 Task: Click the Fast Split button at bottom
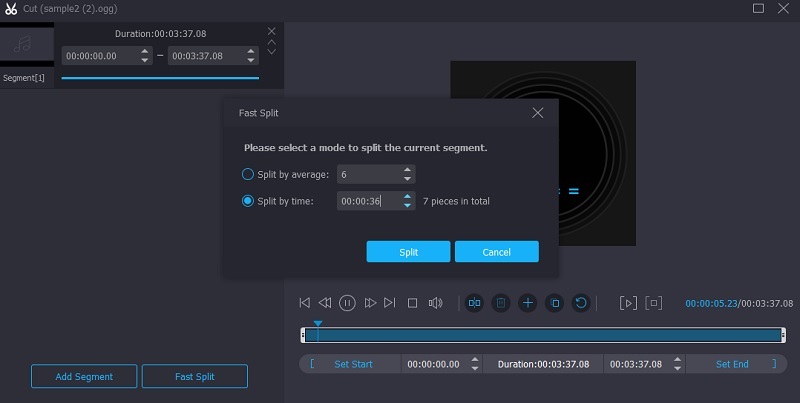(x=194, y=377)
